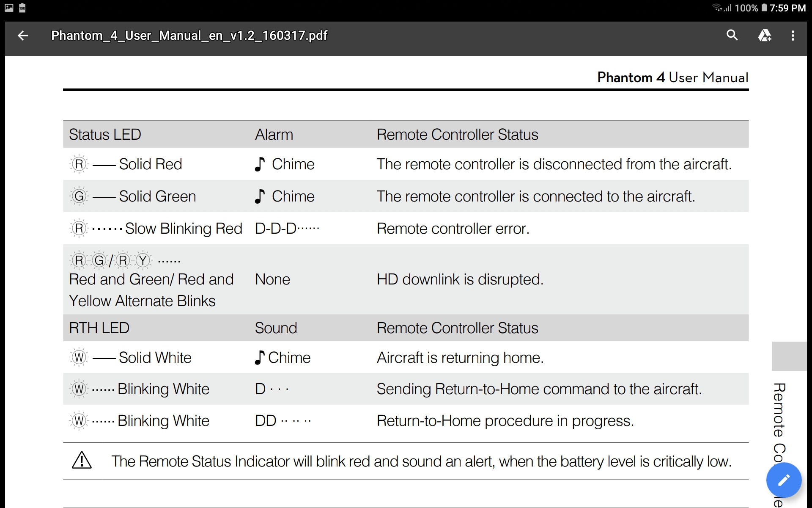
Task: Tap the blue pencil edit button
Action: click(784, 480)
